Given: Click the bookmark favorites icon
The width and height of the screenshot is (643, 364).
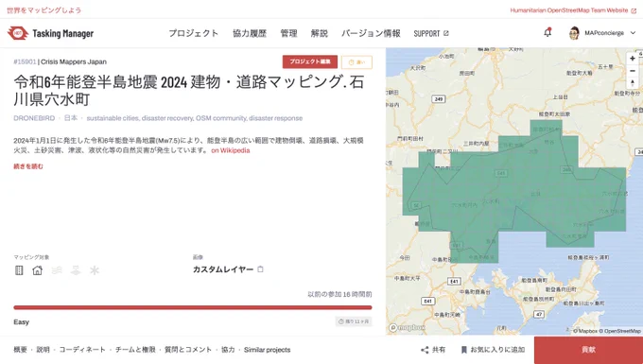Looking at the screenshot, I should click(x=463, y=350).
